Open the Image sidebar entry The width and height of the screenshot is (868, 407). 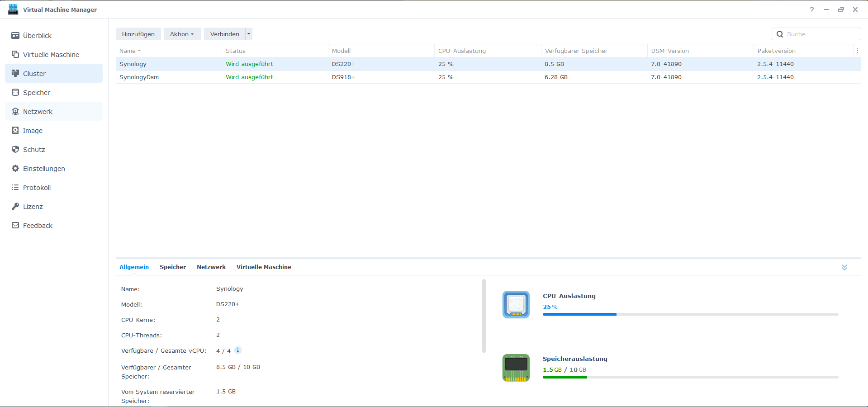pos(54,130)
